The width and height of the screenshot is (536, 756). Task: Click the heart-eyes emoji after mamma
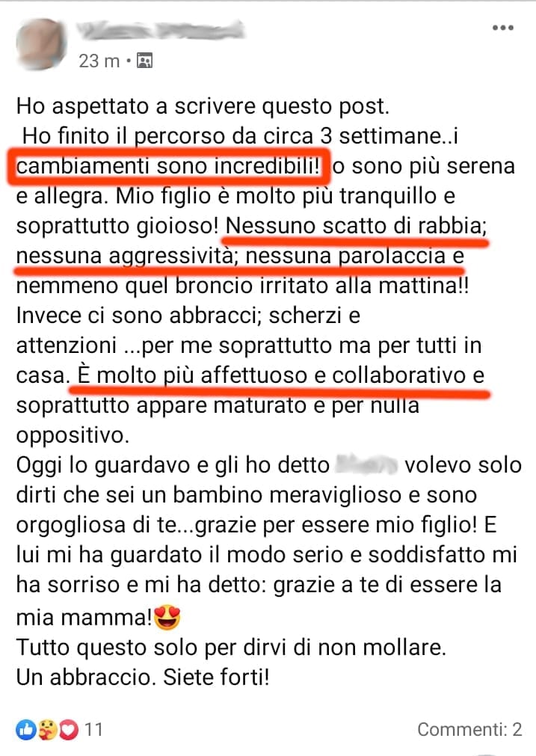167,617
